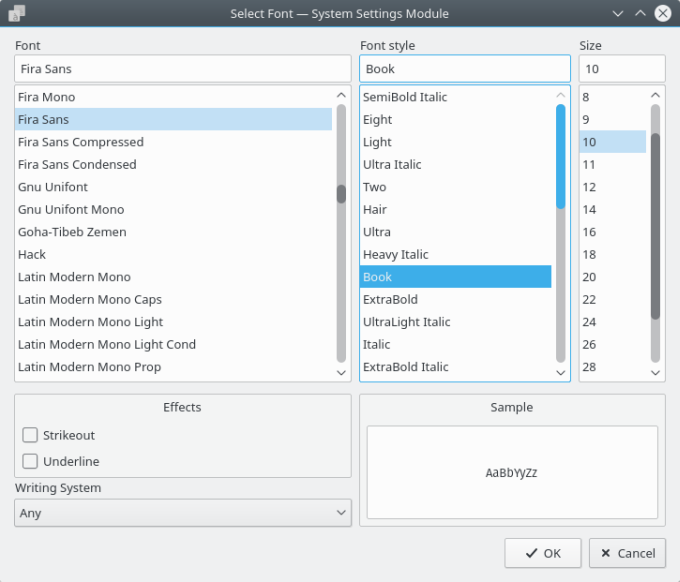This screenshot has height=582, width=680.
Task: Select size 10 in size list
Action: coord(613,142)
